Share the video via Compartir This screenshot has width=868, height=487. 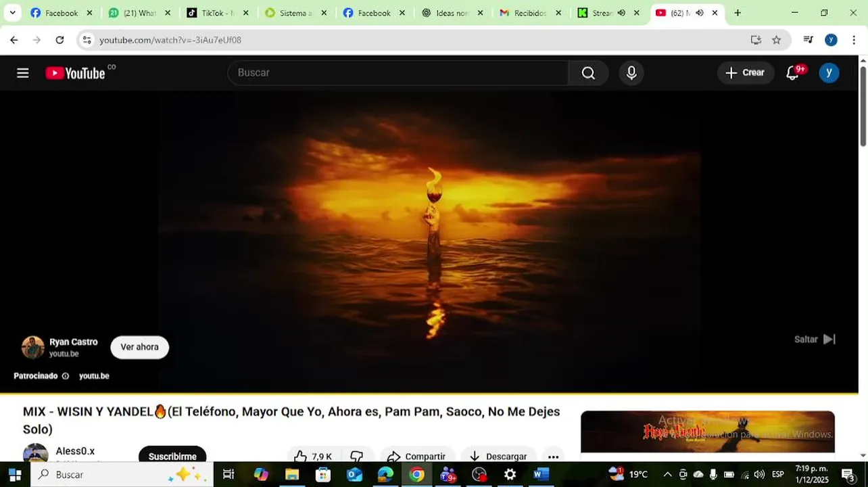[416, 457]
